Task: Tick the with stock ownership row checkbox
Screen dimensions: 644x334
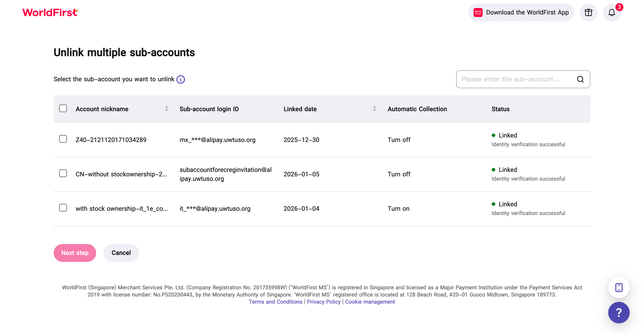Action: coord(63,208)
